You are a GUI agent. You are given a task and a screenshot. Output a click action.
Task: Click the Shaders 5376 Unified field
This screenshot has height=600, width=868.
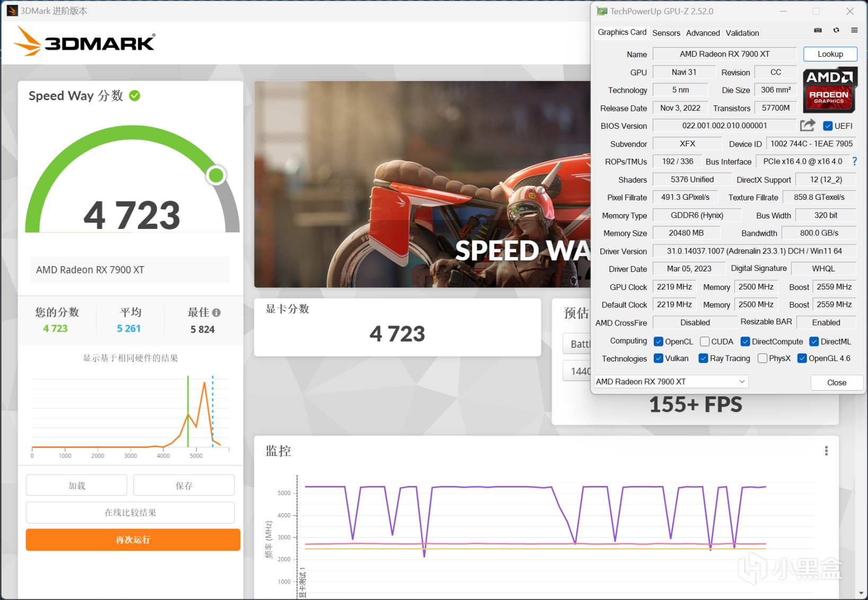692,180
